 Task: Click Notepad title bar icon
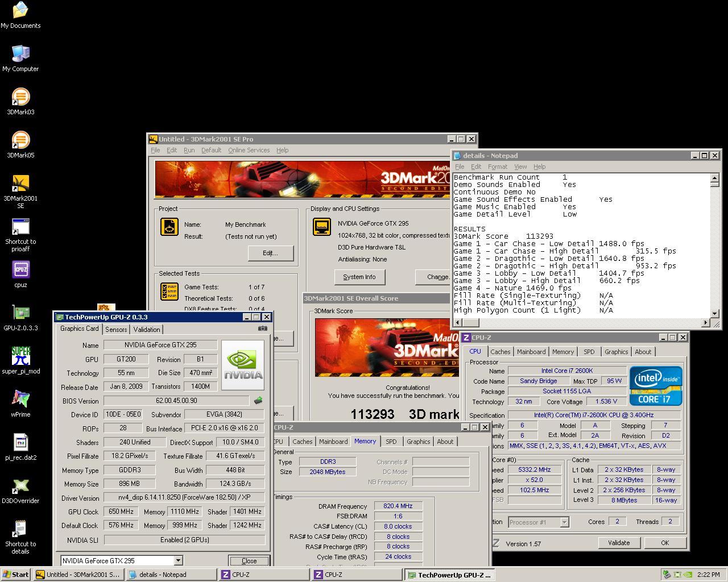(457, 156)
